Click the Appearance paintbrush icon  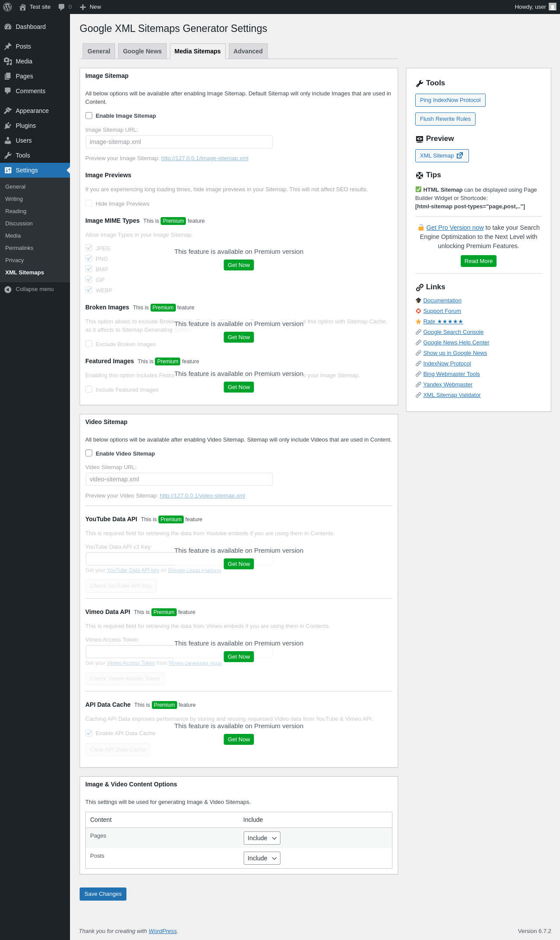(x=8, y=111)
